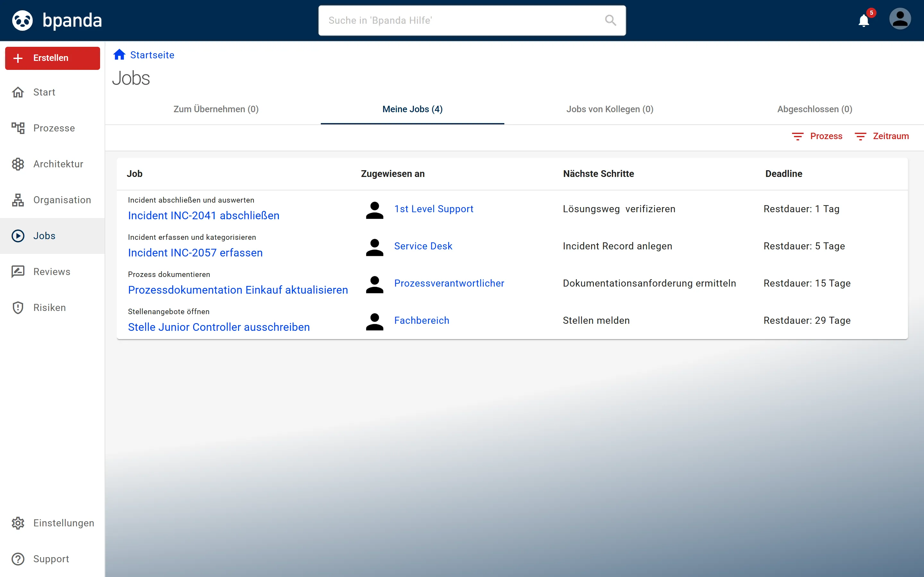Switch to Zum Übernehmen tab
Image resolution: width=924 pixels, height=577 pixels.
(x=216, y=109)
